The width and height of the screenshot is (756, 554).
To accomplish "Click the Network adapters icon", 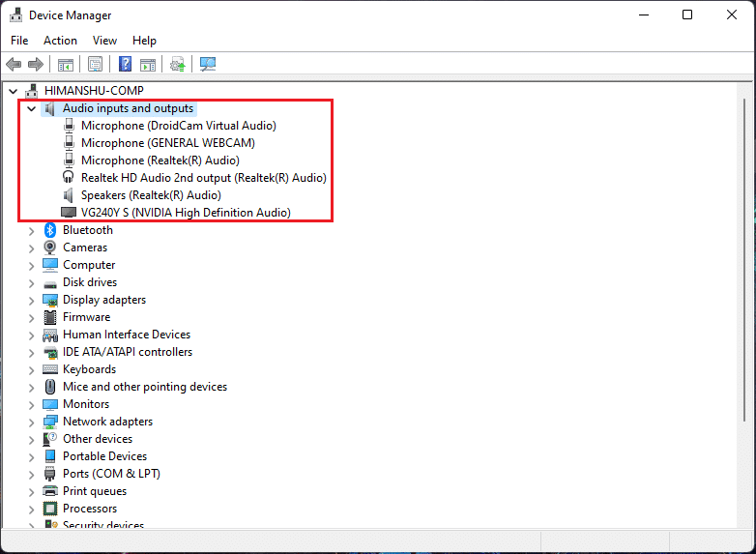I will [50, 422].
